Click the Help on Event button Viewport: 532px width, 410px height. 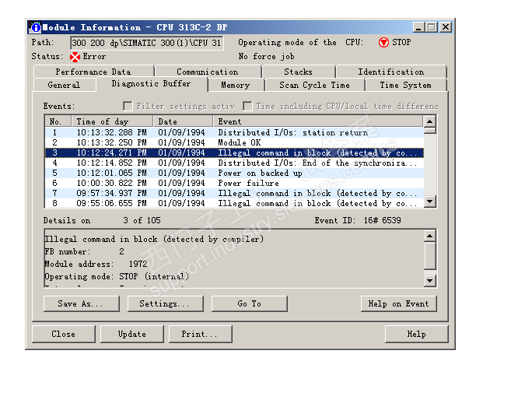click(x=399, y=303)
